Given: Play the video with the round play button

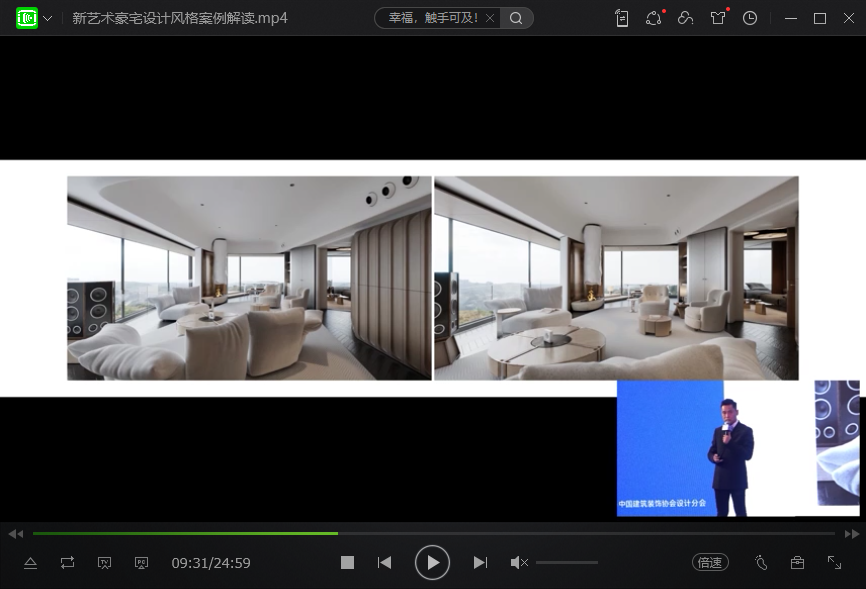Looking at the screenshot, I should point(432,562).
